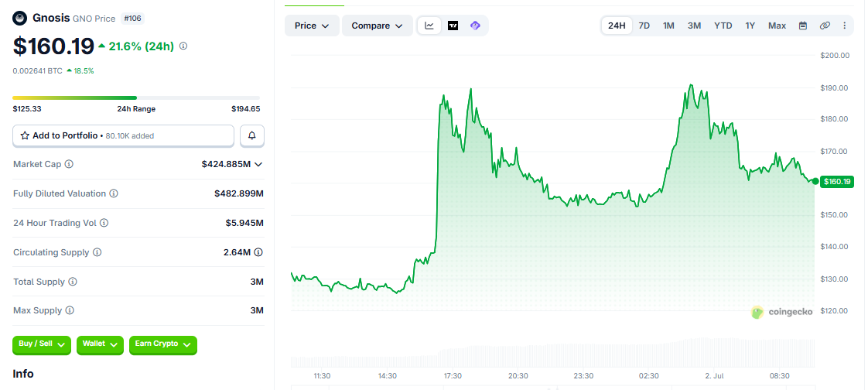Image resolution: width=868 pixels, height=390 pixels.
Task: Click the $125.33 range low value
Action: [x=27, y=108]
